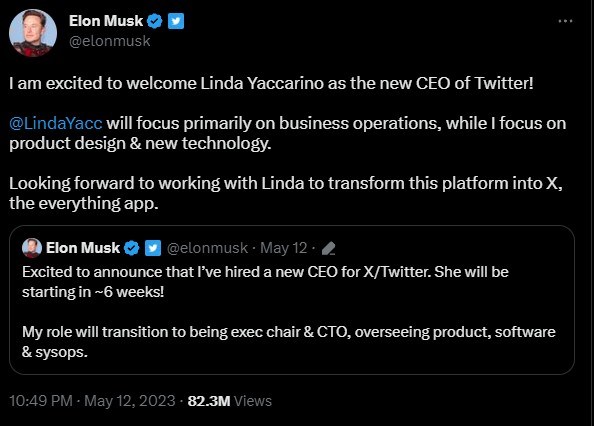Open the 82.3M Views count
Image resolution: width=594 pixels, height=426 pixels.
[230, 401]
